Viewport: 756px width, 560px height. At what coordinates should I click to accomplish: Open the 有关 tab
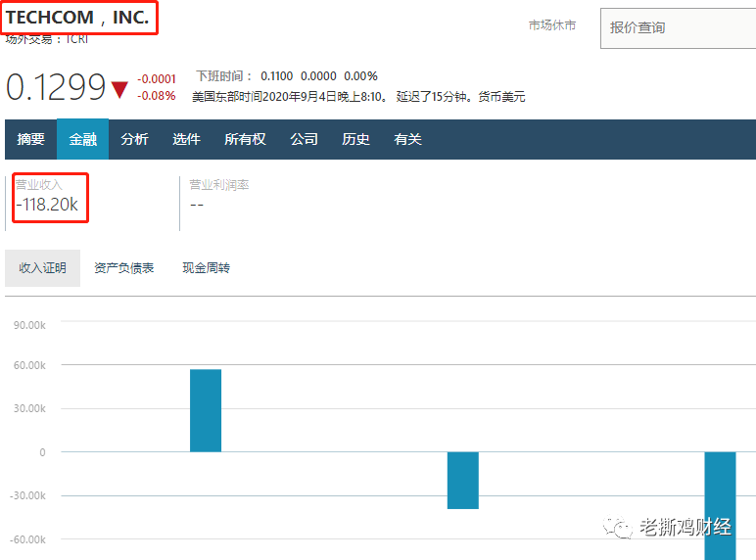(407, 139)
